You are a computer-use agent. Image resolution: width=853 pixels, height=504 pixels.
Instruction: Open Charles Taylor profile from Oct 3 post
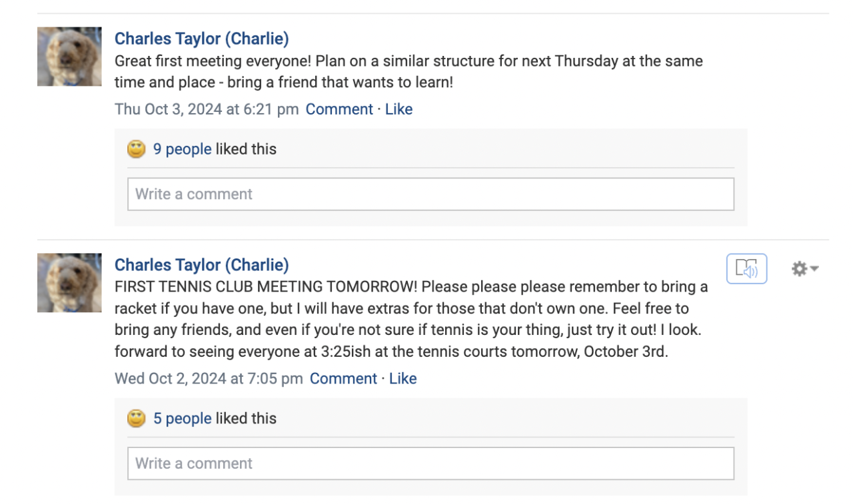[201, 39]
